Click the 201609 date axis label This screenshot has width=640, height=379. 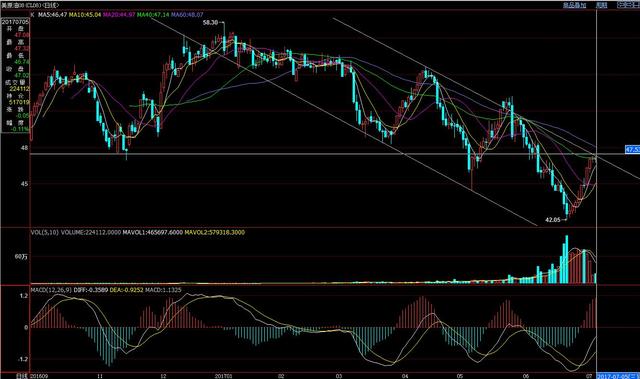pyautogui.click(x=39, y=376)
